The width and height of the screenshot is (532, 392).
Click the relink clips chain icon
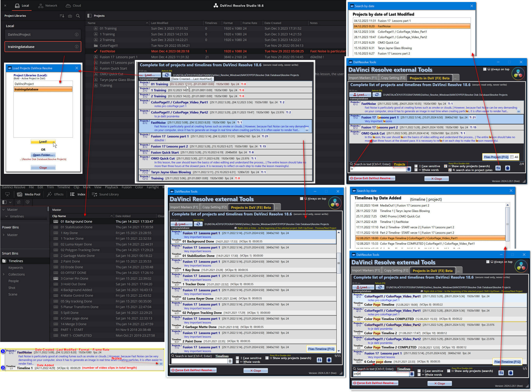click(19, 202)
